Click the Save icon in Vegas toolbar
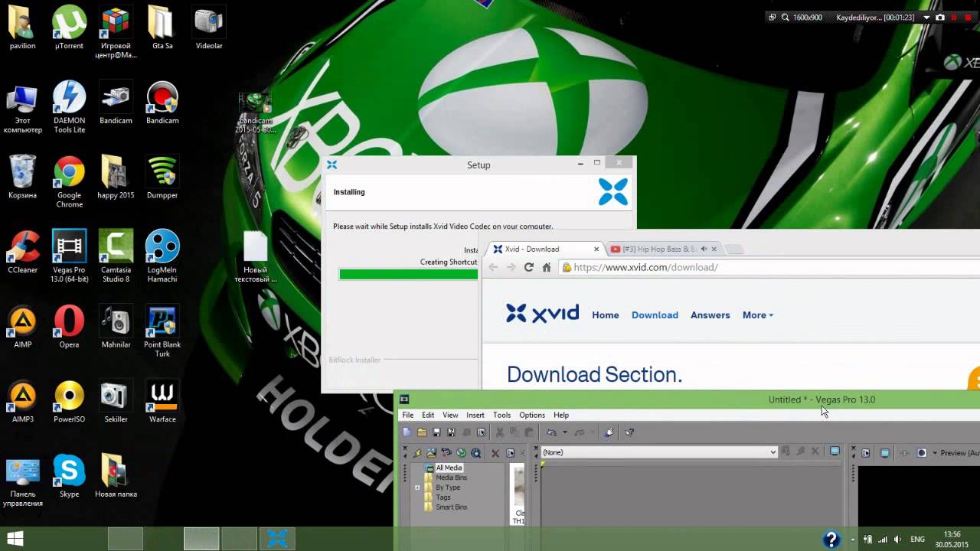 [436, 432]
